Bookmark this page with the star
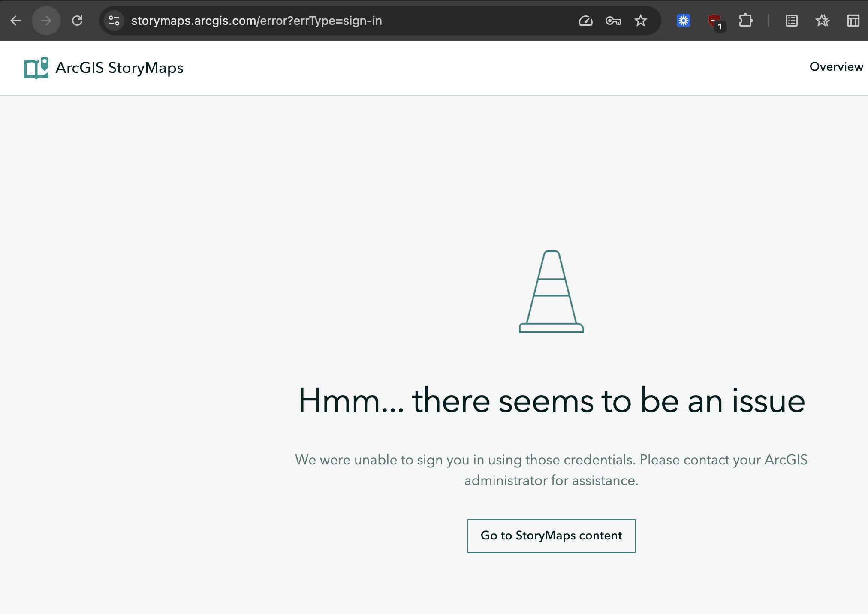Screen dimensions: 868x614 click(x=641, y=21)
